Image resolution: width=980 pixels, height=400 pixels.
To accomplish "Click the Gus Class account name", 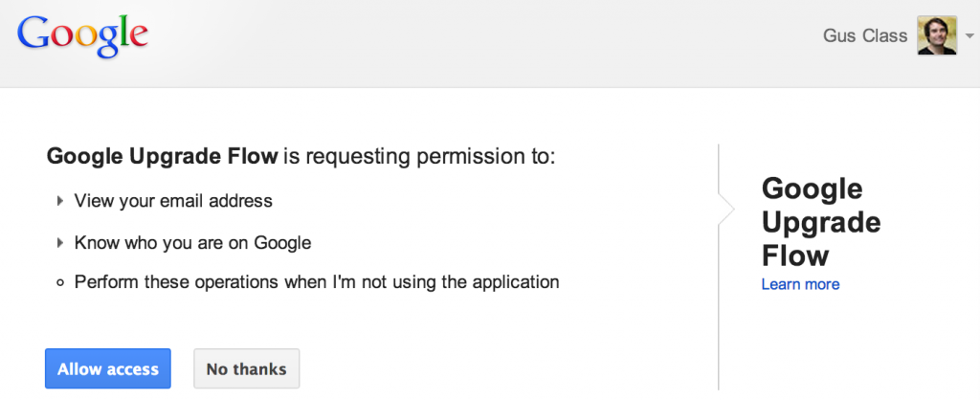I will tap(865, 35).
